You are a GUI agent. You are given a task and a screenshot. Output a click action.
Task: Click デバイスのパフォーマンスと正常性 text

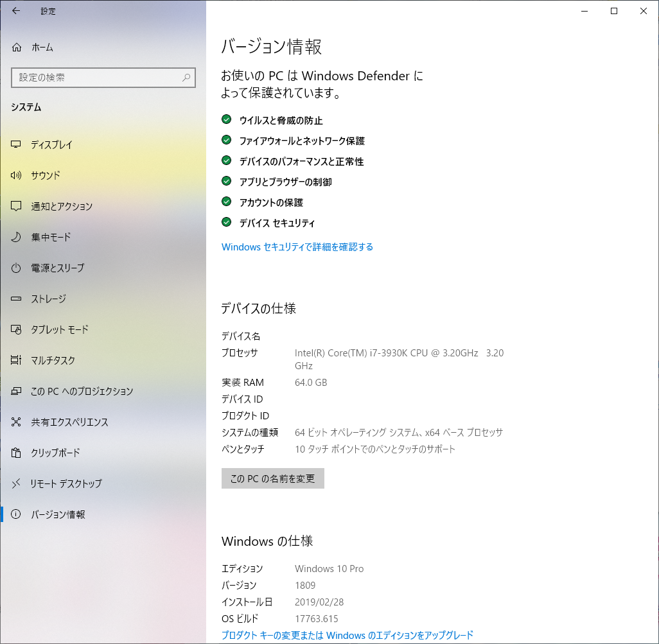(301, 162)
